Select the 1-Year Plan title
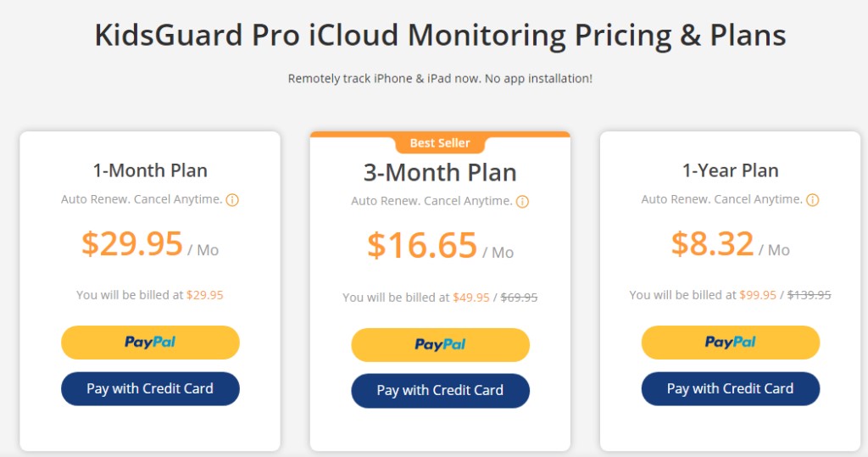Image resolution: width=868 pixels, height=457 pixels. (x=730, y=170)
